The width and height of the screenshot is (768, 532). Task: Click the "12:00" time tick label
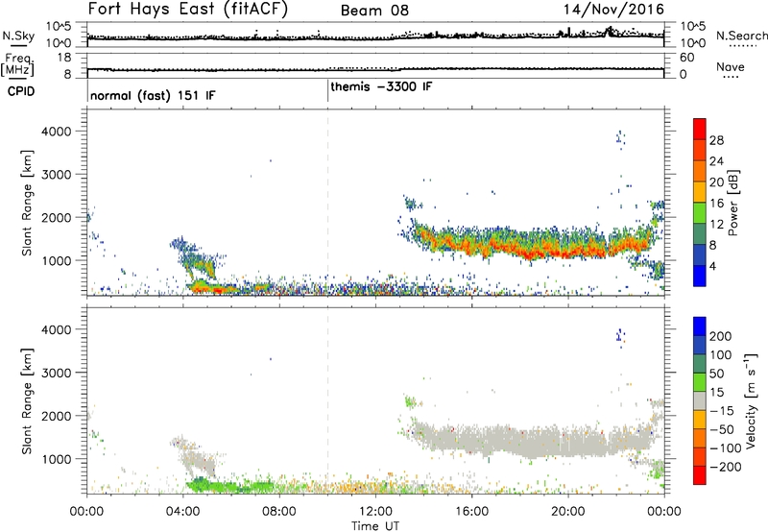(375, 512)
